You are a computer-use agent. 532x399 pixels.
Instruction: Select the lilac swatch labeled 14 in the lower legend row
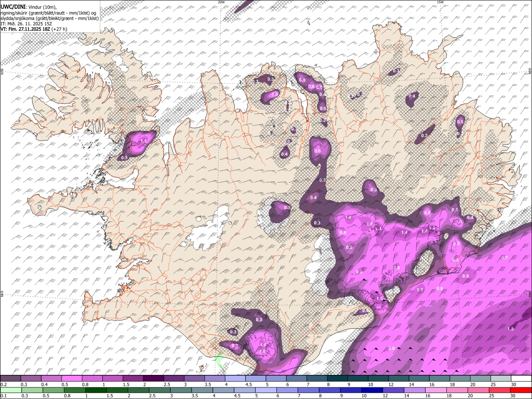point(414,390)
